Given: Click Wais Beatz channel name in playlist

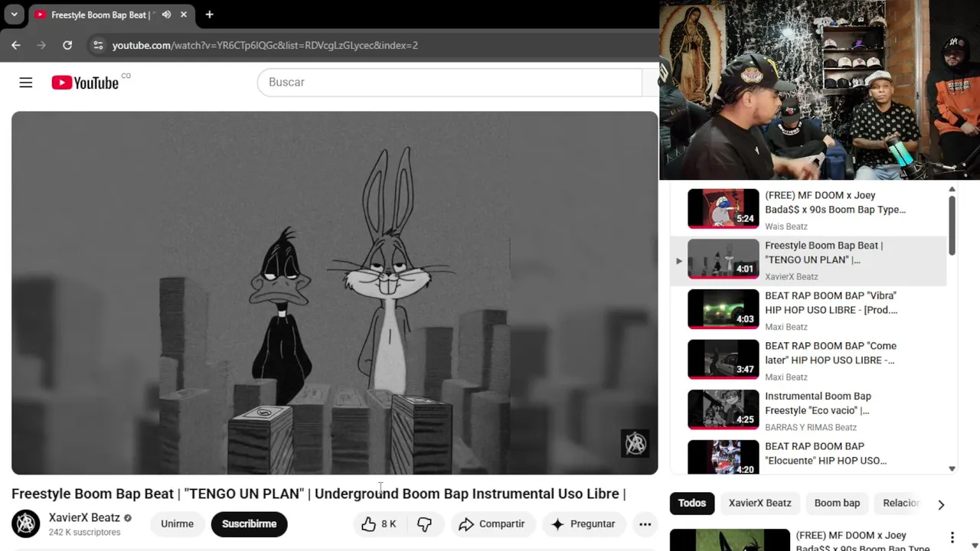Looking at the screenshot, I should click(786, 227).
